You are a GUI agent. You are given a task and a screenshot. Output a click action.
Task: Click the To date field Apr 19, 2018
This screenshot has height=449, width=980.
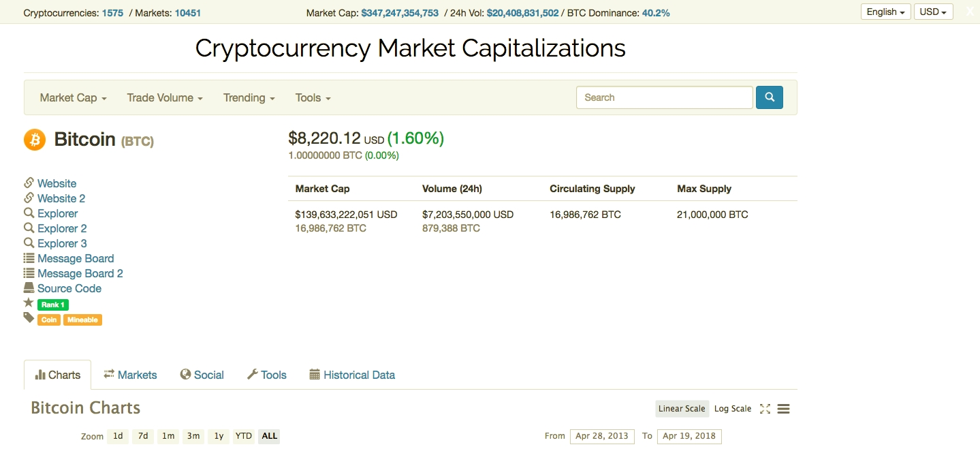pos(689,436)
